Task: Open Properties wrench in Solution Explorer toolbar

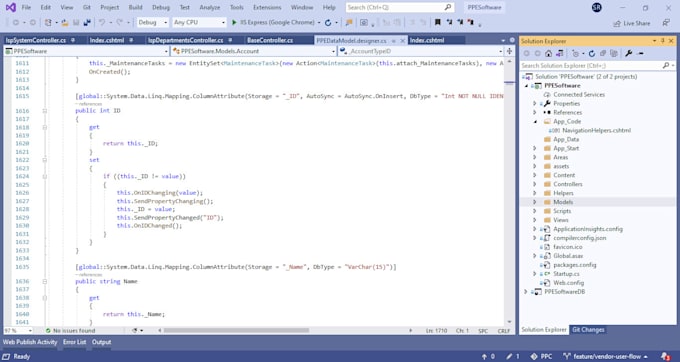Action: pos(628,53)
